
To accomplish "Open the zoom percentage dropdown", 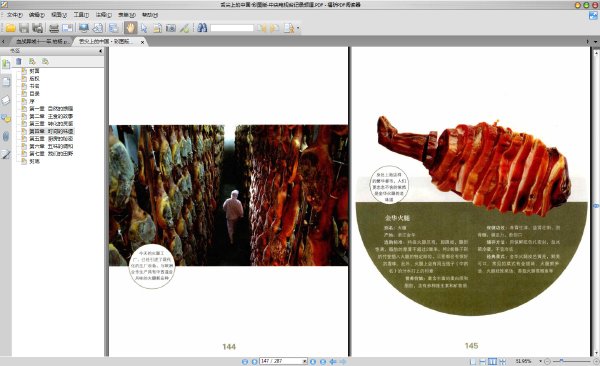I will [540, 361].
